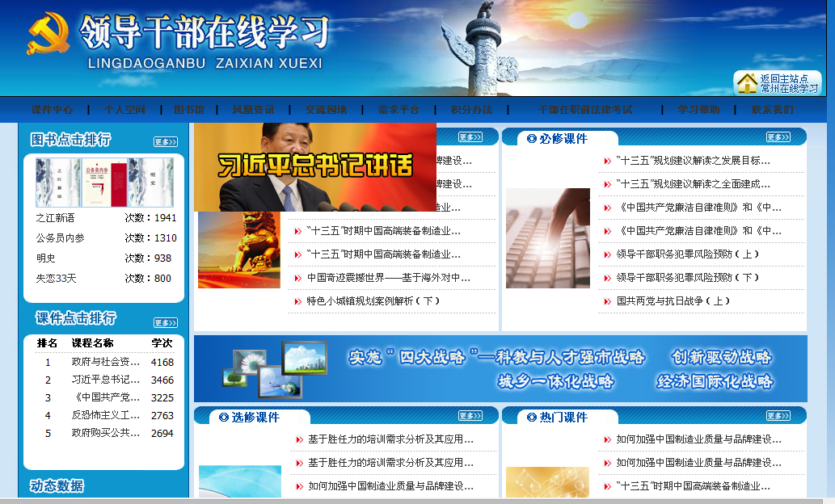Viewport: 835px width, 504px height.
Task: Click the house icon for 返回主站点
Action: coord(747,83)
